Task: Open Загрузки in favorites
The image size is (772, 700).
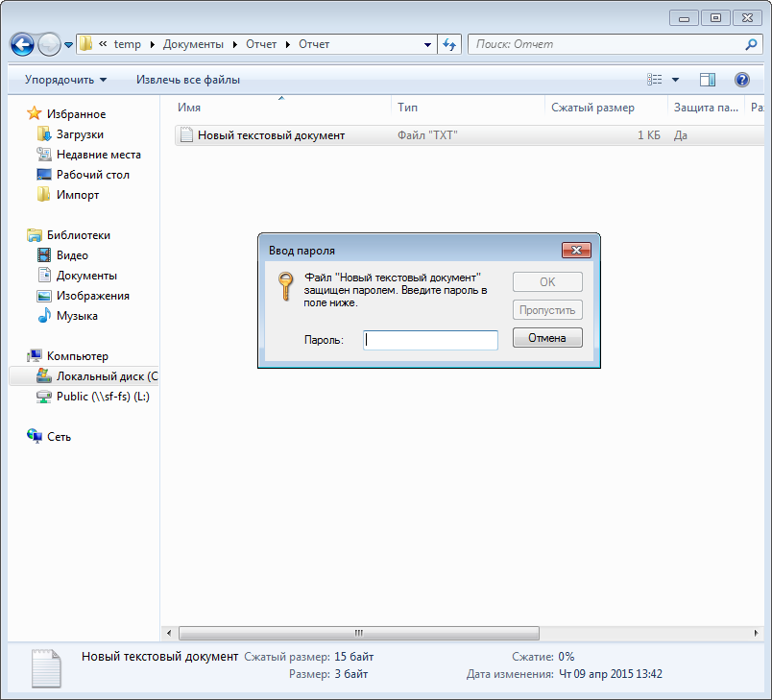Action: coord(80,134)
